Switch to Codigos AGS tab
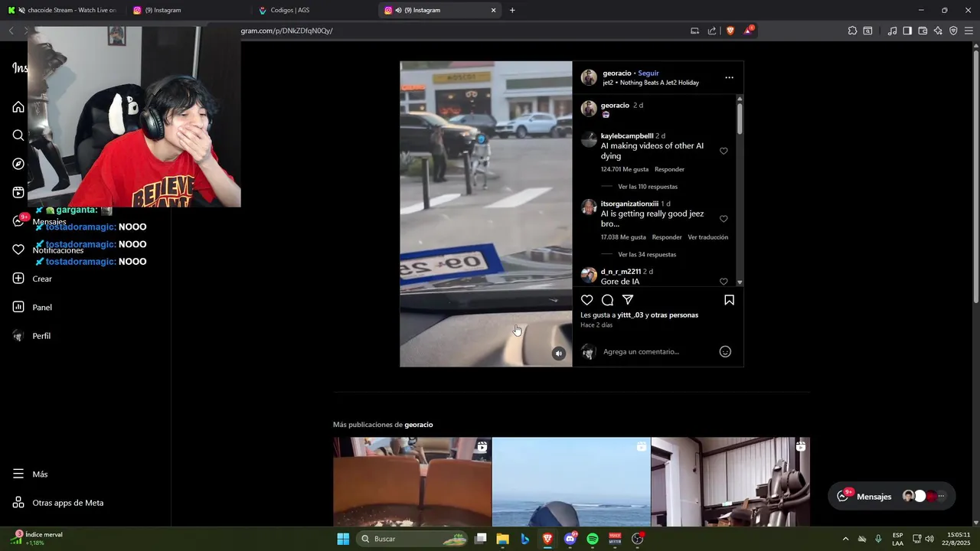This screenshot has width=980, height=551. click(x=314, y=11)
